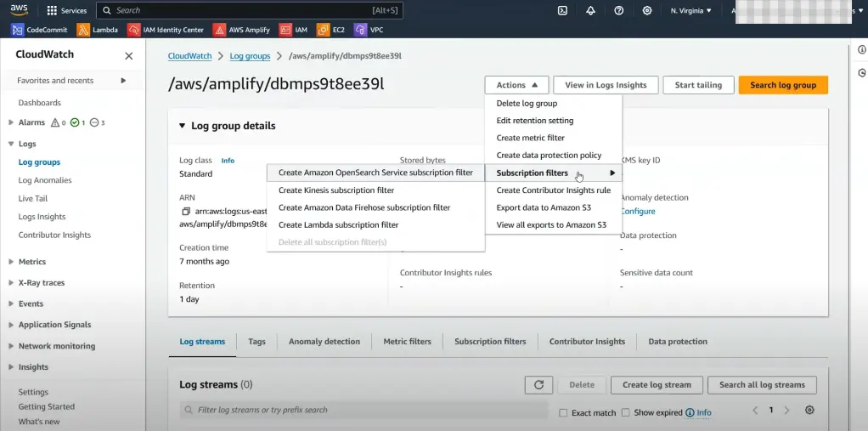Close the CloudWatch sidebar panel
Screen dimensions: 868x431
pyautogui.click(x=129, y=56)
